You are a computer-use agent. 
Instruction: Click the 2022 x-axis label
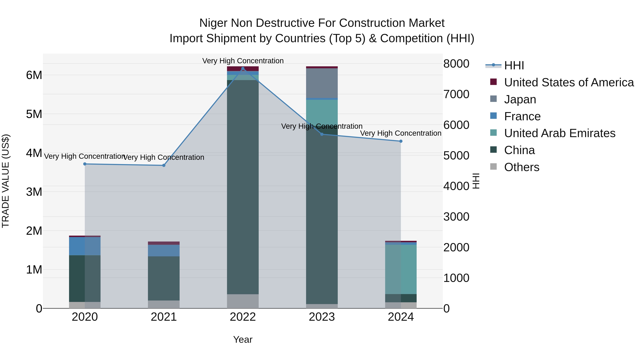(x=243, y=317)
